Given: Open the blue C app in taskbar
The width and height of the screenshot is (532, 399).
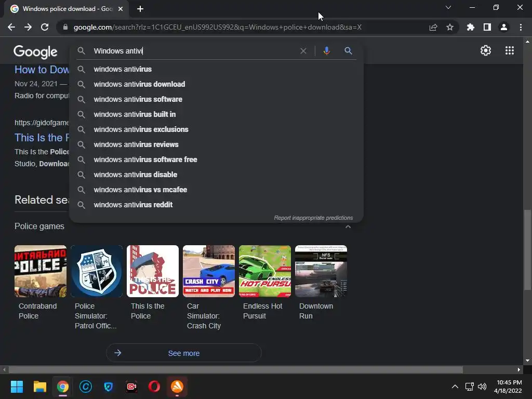Looking at the screenshot, I should click(x=86, y=387).
